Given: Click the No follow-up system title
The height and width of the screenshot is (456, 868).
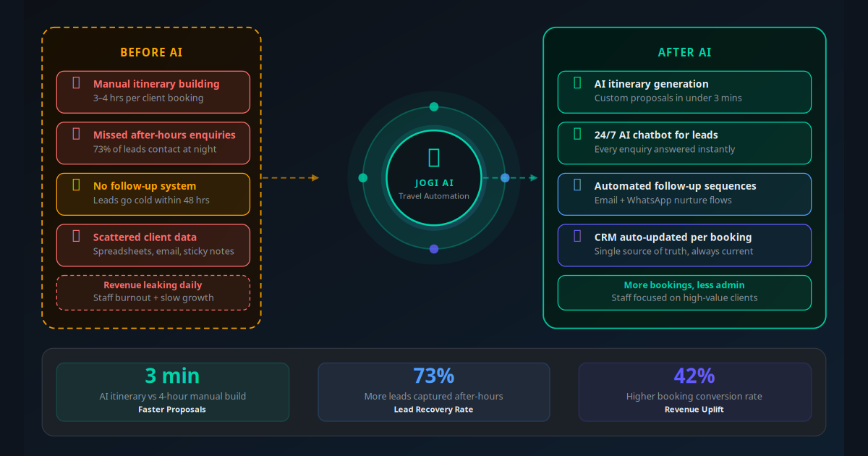Looking at the screenshot, I should coord(145,186).
